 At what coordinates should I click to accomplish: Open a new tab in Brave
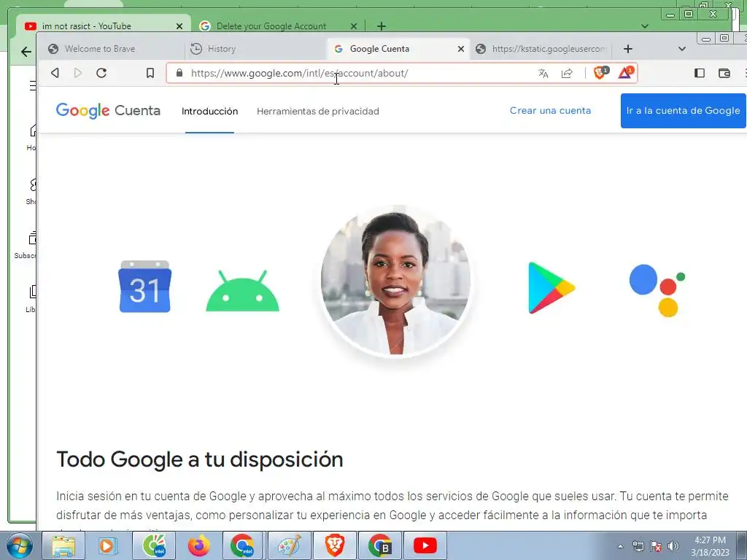point(628,49)
